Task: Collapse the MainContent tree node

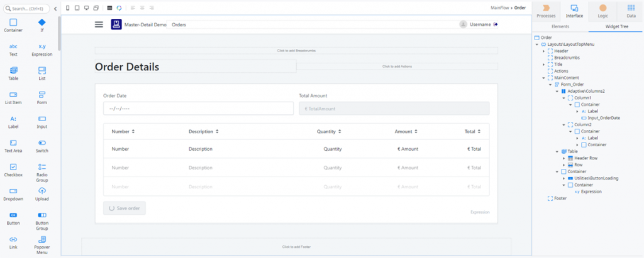Action: [543, 78]
